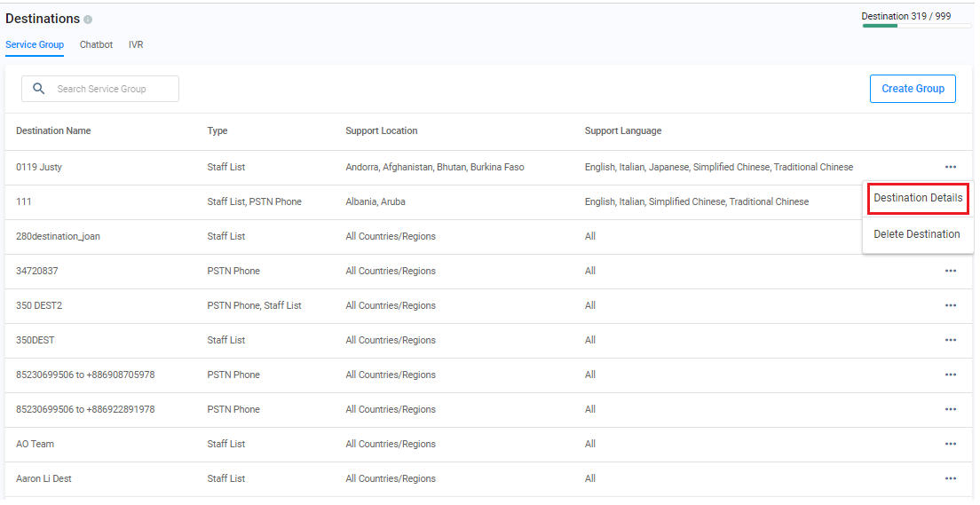980x505 pixels.
Task: Switch to the Chatbot tab
Action: click(x=96, y=44)
